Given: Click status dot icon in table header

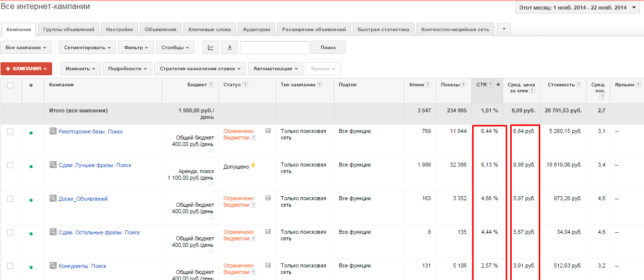Looking at the screenshot, I should click(x=31, y=85).
